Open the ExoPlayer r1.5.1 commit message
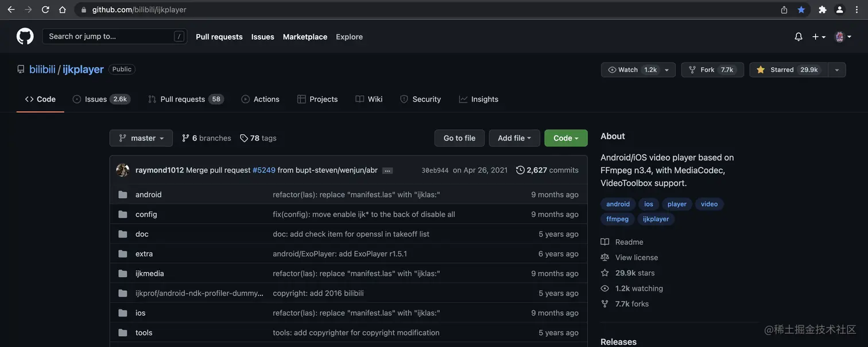 [340, 254]
